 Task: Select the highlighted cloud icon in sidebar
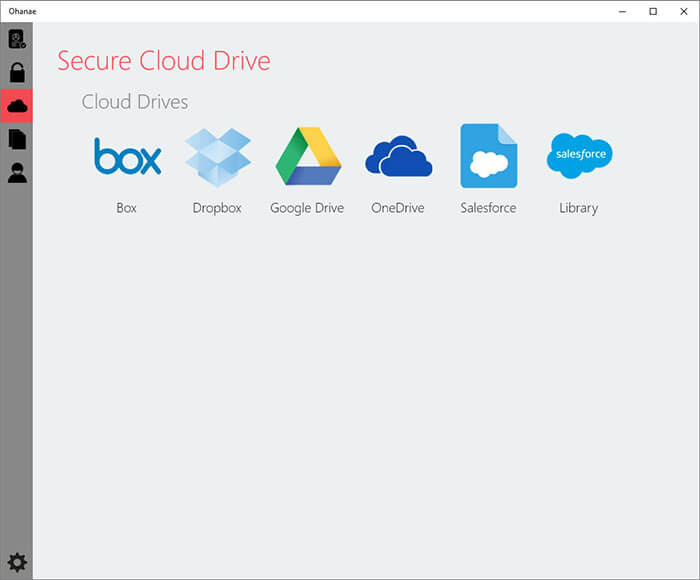17,106
